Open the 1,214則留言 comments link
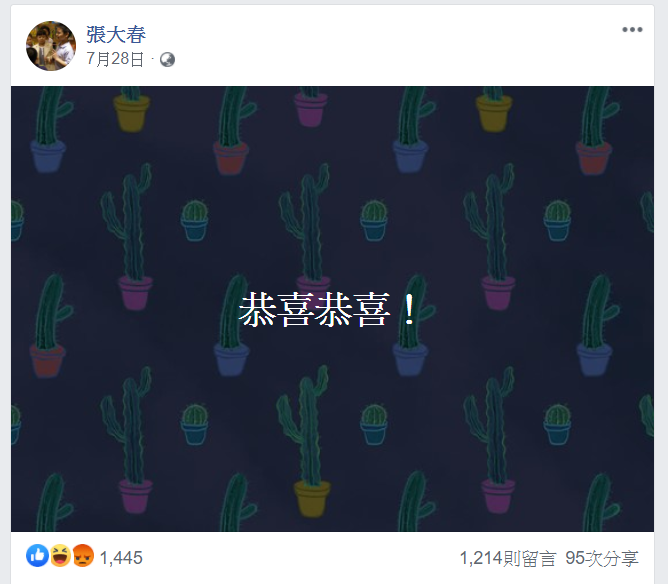668x584 pixels. (x=508, y=558)
